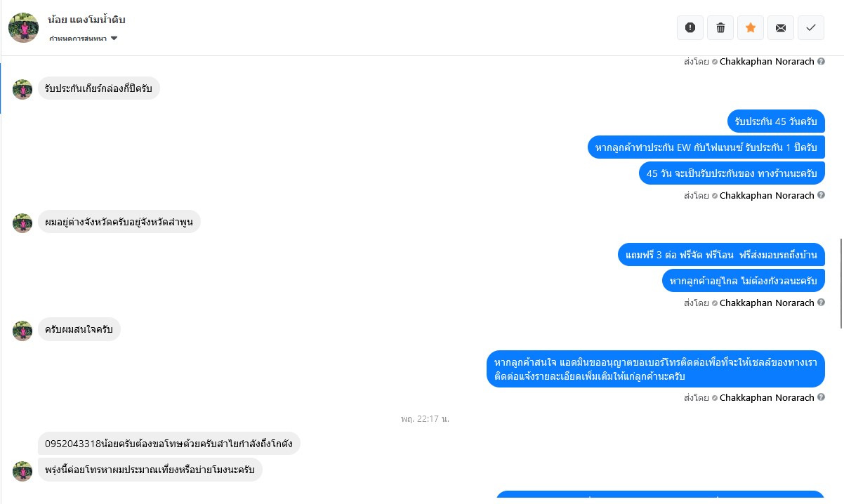844x504 pixels.
Task: Click the 22:17 น. timestamp divider
Action: pos(426,418)
